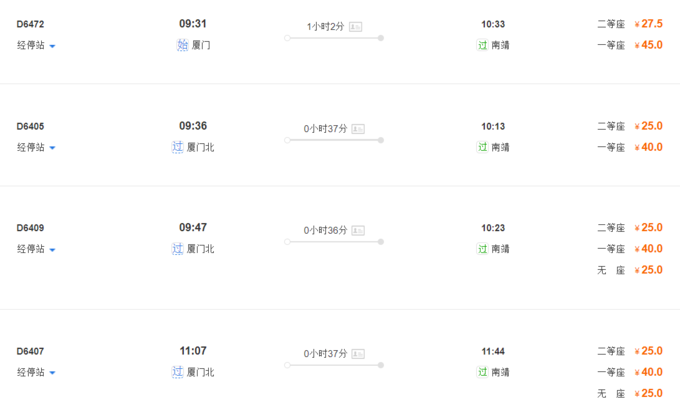Click the 过 icon beside 南靖 for D6405
Viewport: 680px width, 415px height.
[483, 147]
